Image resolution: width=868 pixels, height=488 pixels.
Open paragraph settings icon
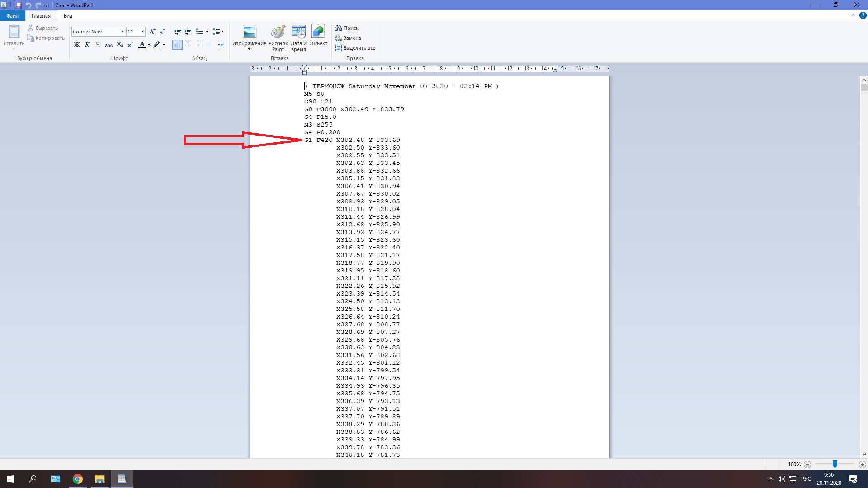coord(221,45)
